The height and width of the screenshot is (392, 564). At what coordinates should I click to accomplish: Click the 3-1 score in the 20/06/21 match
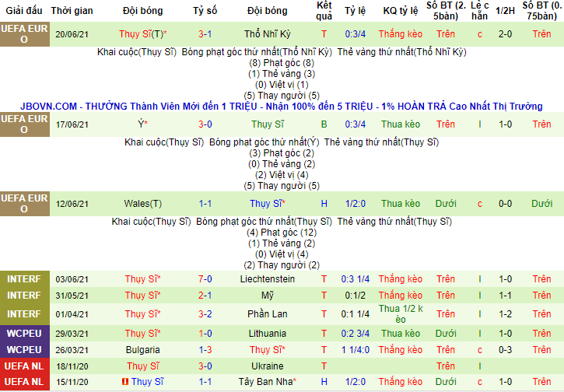(x=205, y=34)
